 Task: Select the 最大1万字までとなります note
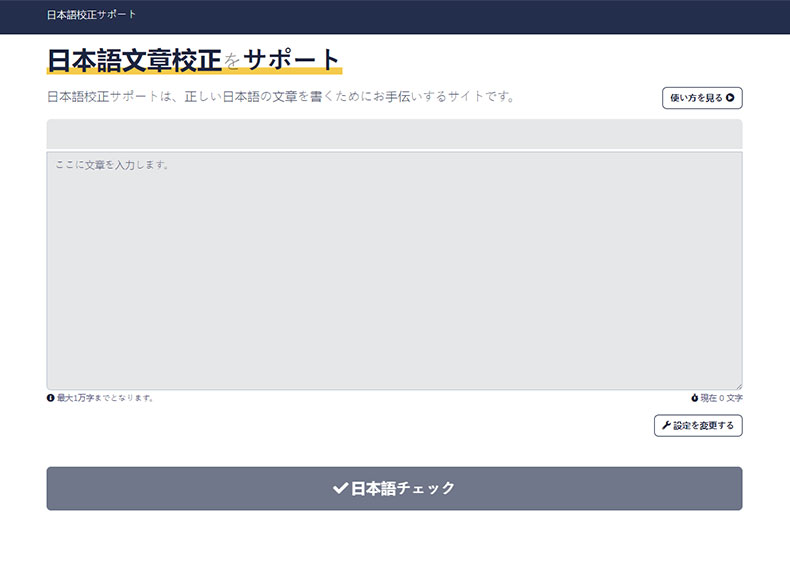click(105, 398)
